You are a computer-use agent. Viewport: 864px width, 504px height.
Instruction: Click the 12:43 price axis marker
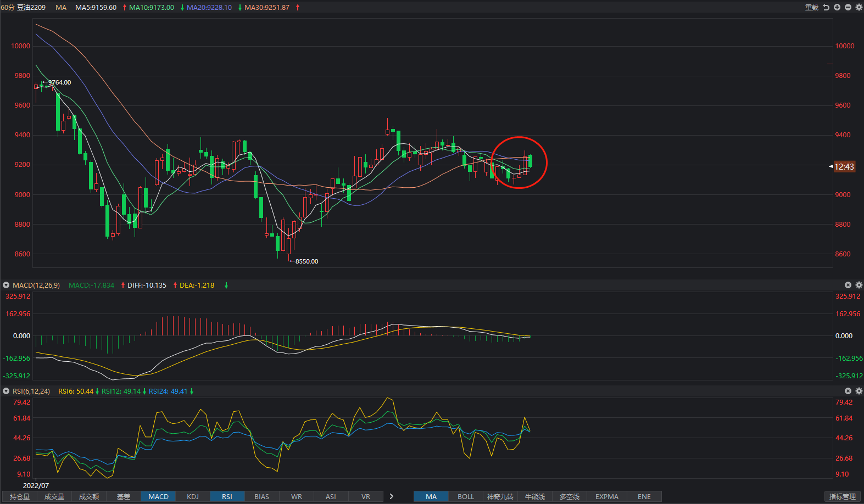(844, 166)
